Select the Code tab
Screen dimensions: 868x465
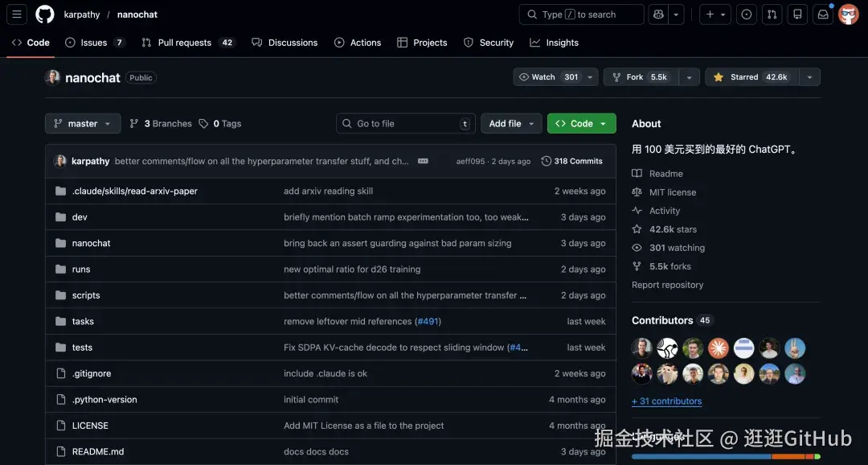(31, 43)
